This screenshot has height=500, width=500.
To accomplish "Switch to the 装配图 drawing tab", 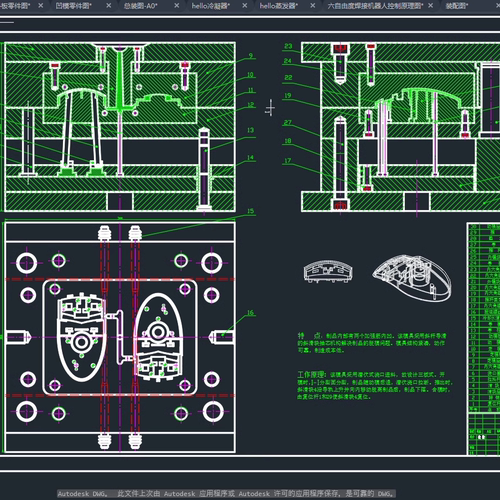I will [x=457, y=6].
